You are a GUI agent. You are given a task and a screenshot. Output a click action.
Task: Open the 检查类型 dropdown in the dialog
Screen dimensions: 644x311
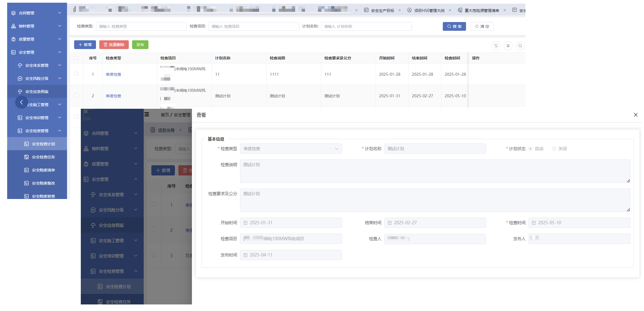(x=291, y=149)
